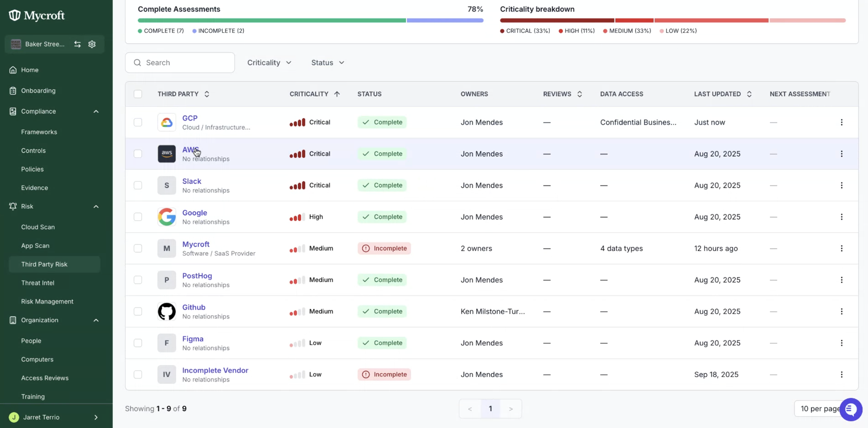
Task: Open the three-dot menu for Mycroft row
Action: 841,248
